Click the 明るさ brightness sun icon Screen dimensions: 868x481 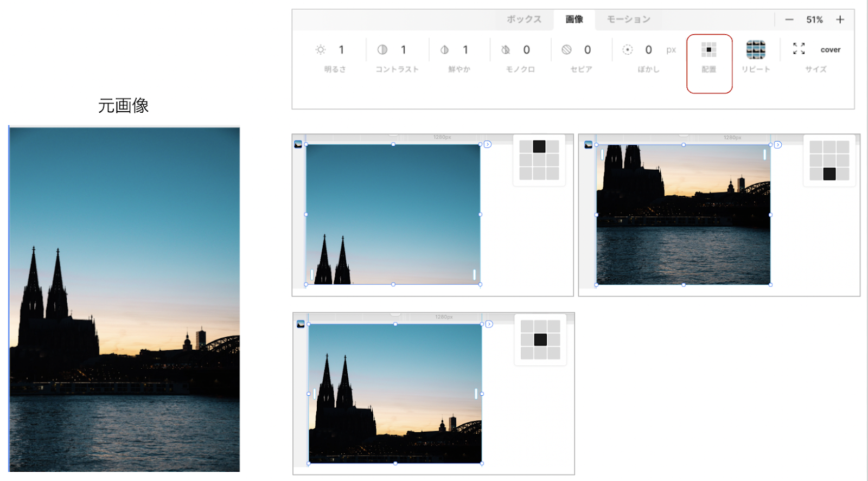[321, 50]
